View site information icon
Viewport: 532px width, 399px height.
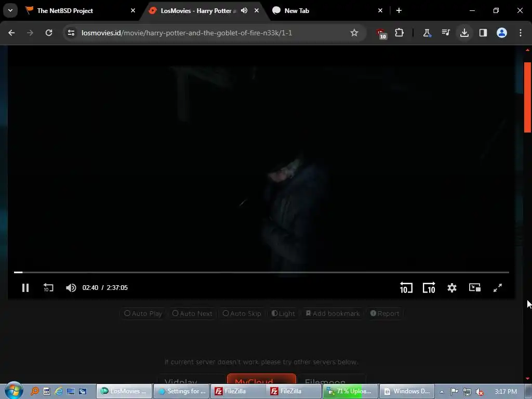click(x=71, y=33)
